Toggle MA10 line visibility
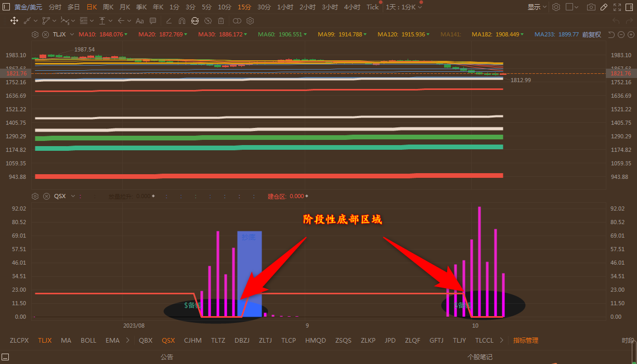This screenshot has height=364, width=637. pos(103,34)
